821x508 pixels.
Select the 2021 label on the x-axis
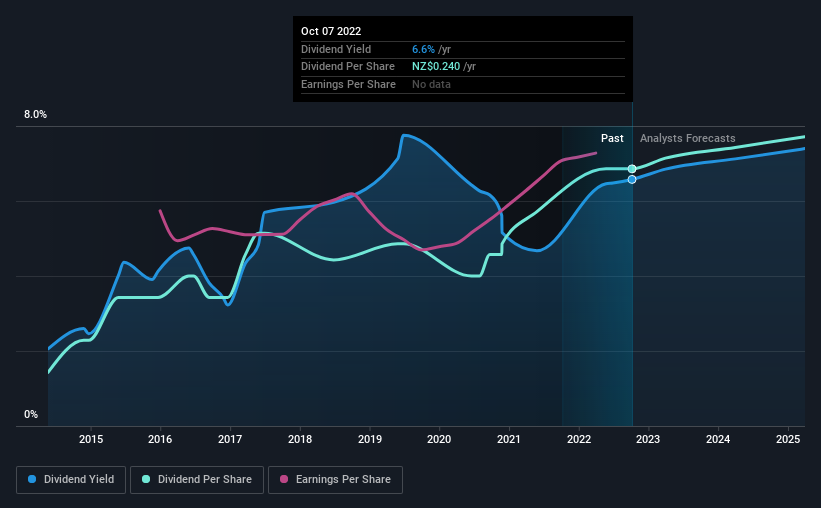coord(508,439)
